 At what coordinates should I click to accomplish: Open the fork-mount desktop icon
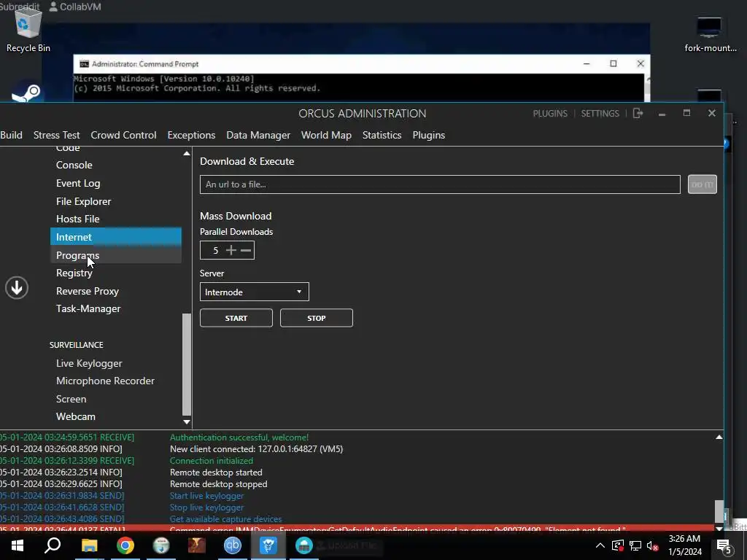709,34
